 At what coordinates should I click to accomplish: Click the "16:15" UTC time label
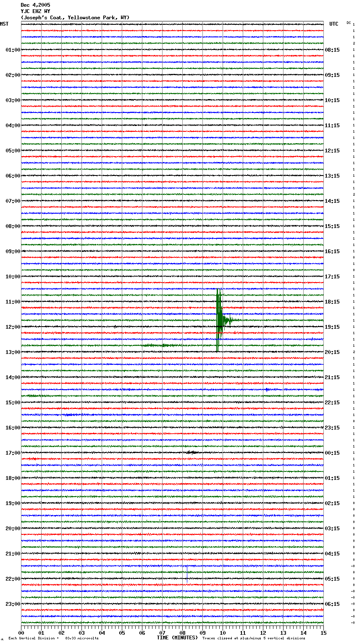point(332,251)
